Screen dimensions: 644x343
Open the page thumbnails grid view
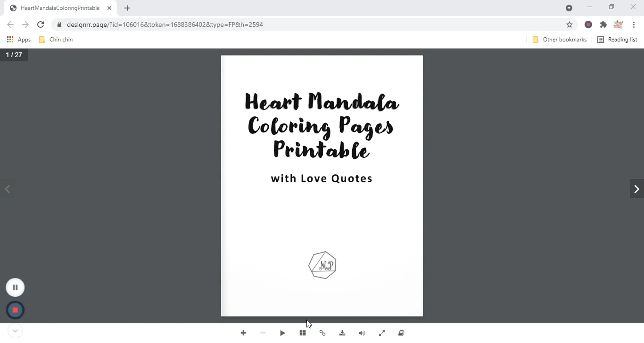[x=302, y=333]
